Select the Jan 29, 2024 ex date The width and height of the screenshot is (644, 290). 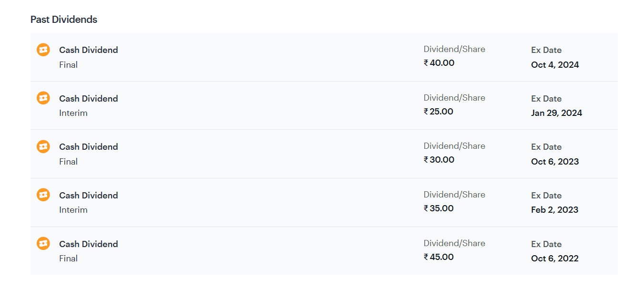point(557,113)
